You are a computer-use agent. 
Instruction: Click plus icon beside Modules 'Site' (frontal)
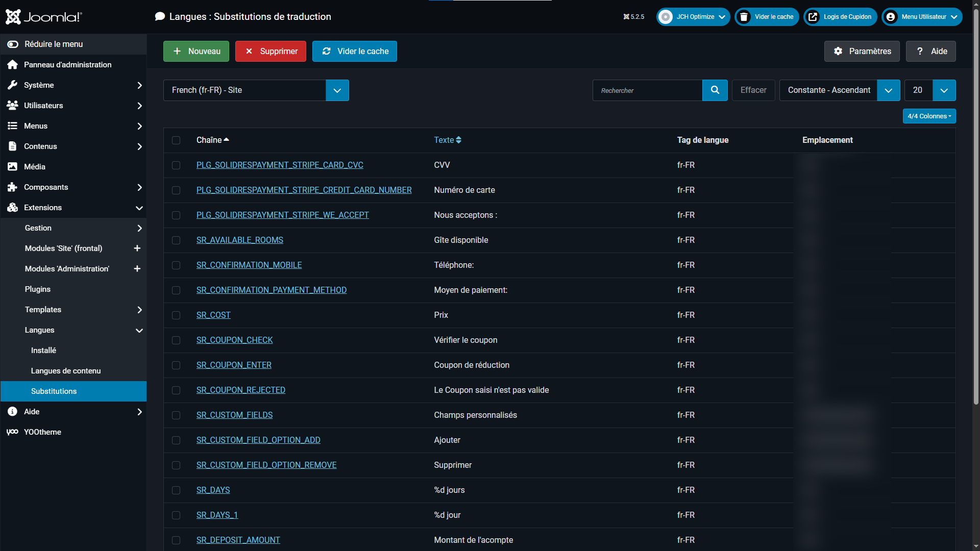click(137, 248)
